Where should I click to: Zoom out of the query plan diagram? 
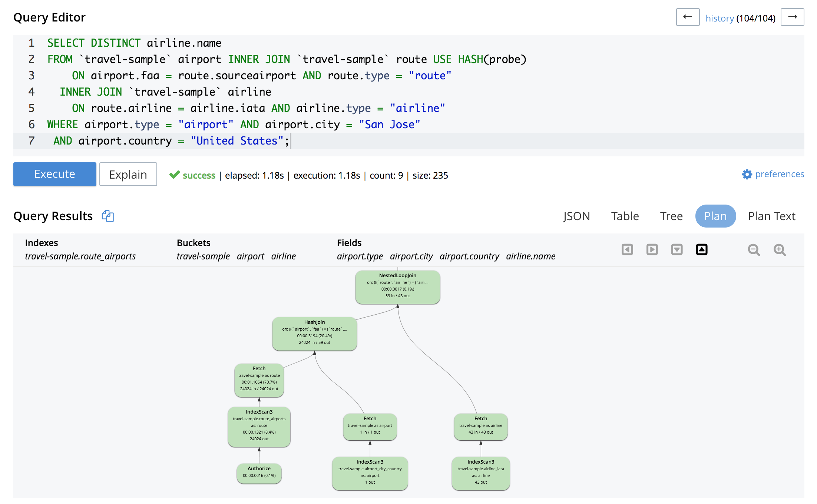tap(754, 250)
